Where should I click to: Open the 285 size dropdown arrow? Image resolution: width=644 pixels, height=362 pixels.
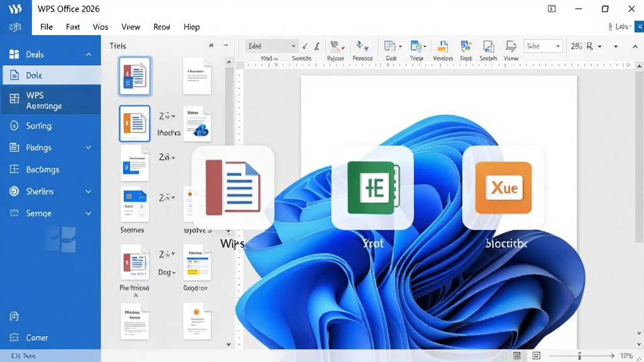click(599, 47)
